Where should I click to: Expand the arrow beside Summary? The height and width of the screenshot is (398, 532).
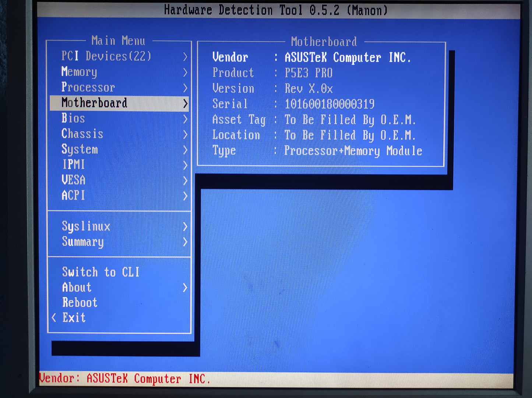tap(185, 242)
